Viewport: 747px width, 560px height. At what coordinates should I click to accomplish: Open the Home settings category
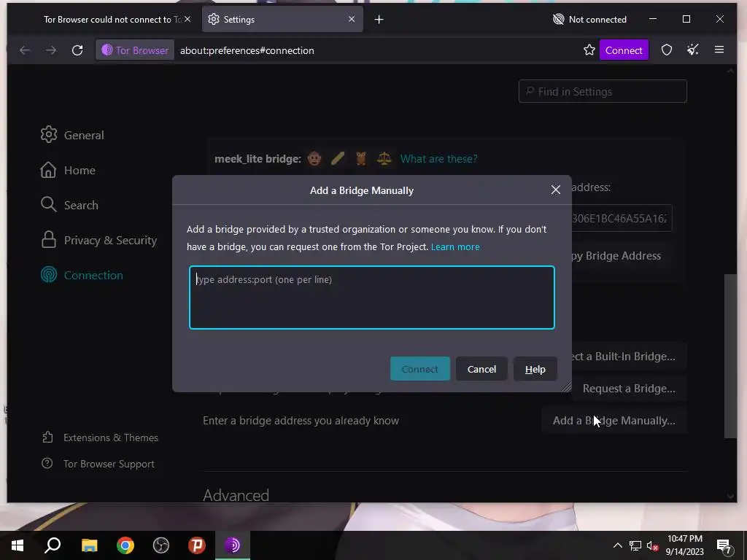(x=68, y=170)
